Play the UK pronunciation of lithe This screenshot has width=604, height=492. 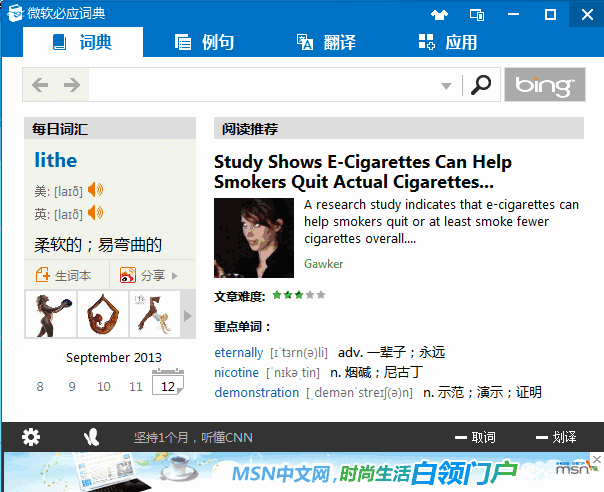(x=96, y=213)
